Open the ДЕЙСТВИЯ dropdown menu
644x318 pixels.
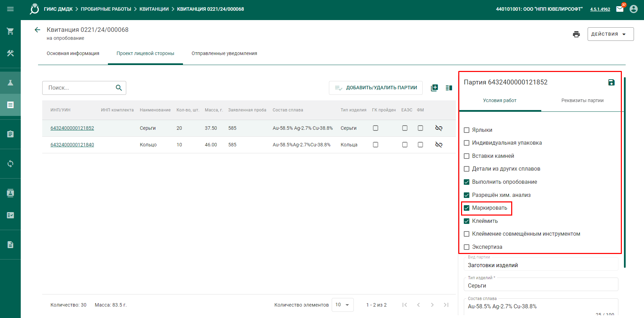tap(610, 34)
